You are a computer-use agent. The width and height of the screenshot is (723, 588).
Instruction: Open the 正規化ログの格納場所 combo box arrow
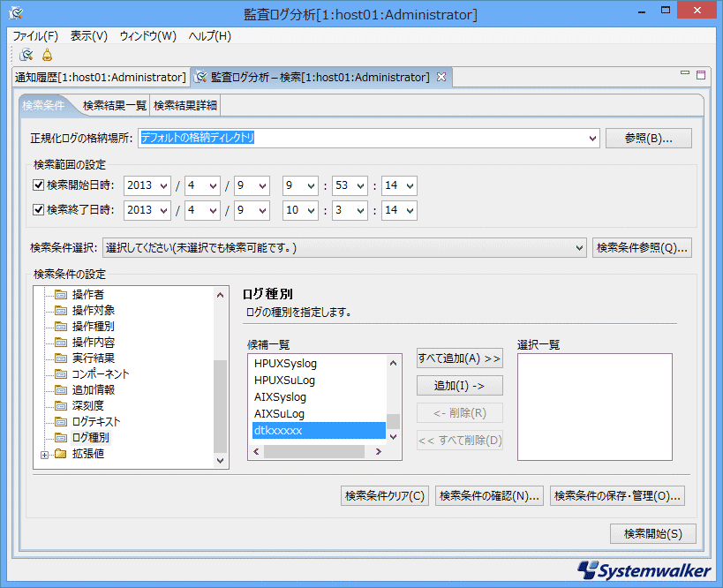click(x=592, y=139)
